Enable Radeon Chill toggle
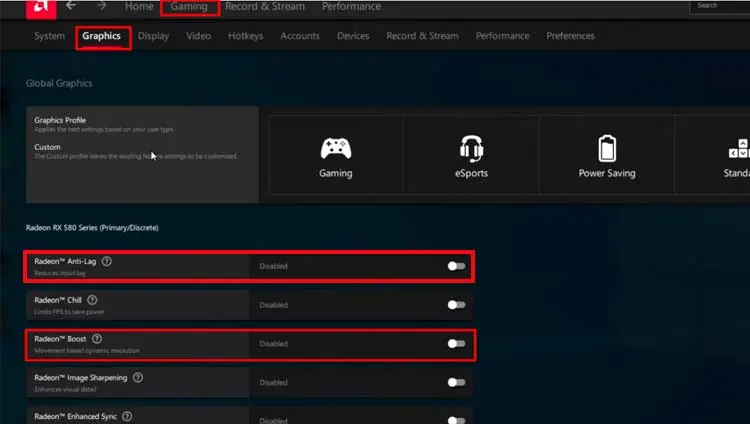Viewport: 750px width, 424px height. [x=456, y=305]
